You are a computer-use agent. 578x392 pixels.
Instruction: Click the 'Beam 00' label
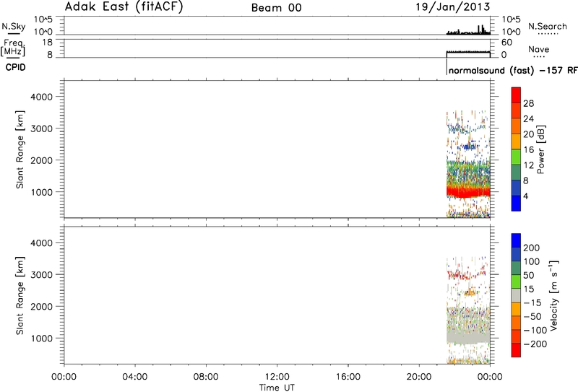[277, 8]
